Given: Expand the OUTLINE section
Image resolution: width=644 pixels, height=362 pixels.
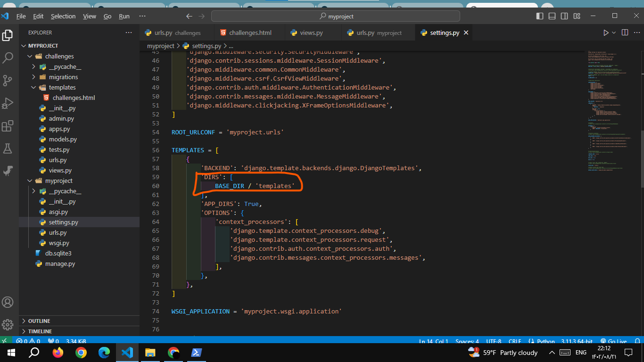Looking at the screenshot, I should pyautogui.click(x=39, y=321).
